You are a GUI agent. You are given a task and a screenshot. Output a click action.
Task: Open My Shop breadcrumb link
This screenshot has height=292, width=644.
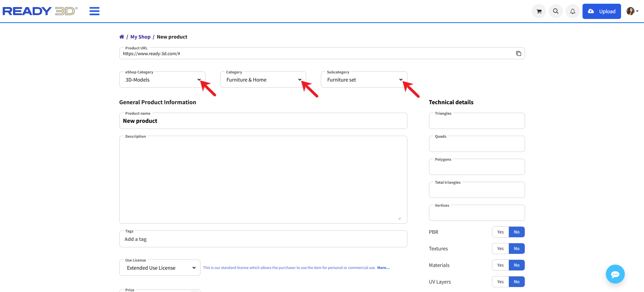coord(140,37)
